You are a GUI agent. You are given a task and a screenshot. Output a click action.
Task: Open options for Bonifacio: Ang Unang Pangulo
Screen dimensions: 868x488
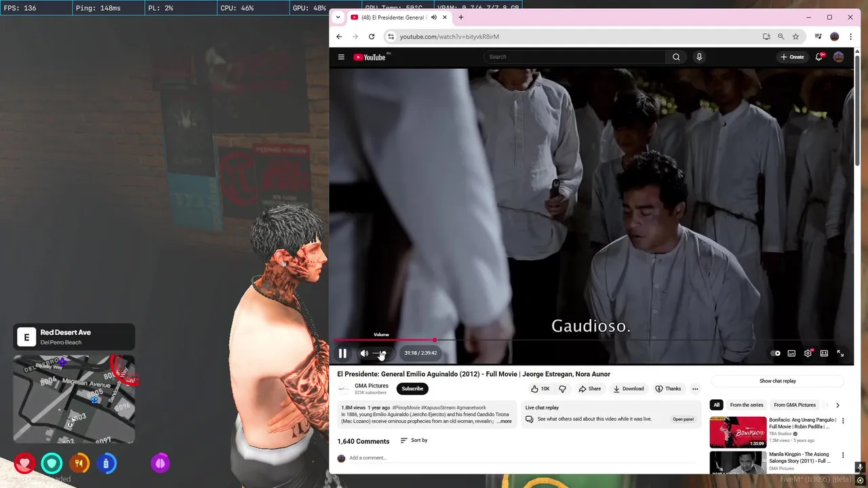(x=843, y=421)
